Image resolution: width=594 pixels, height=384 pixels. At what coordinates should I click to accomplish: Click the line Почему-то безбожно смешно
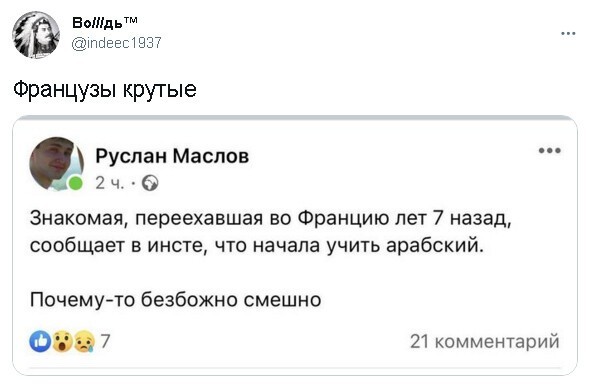coord(175,300)
